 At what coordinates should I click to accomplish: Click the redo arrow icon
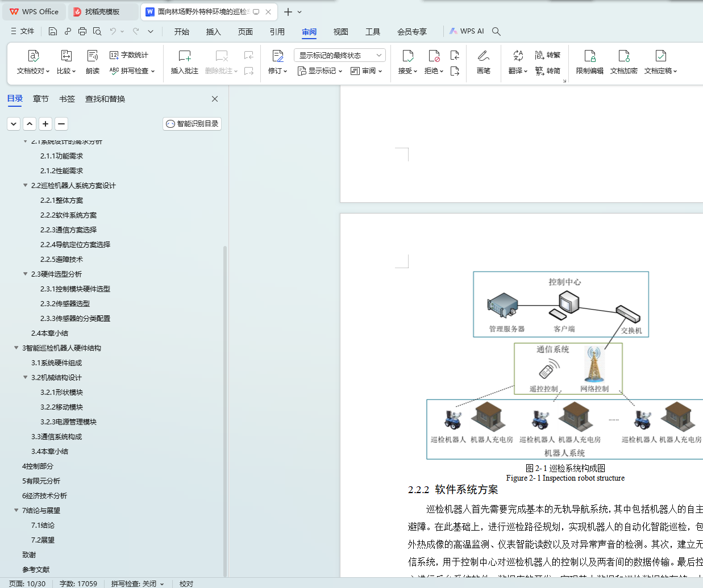(x=136, y=31)
